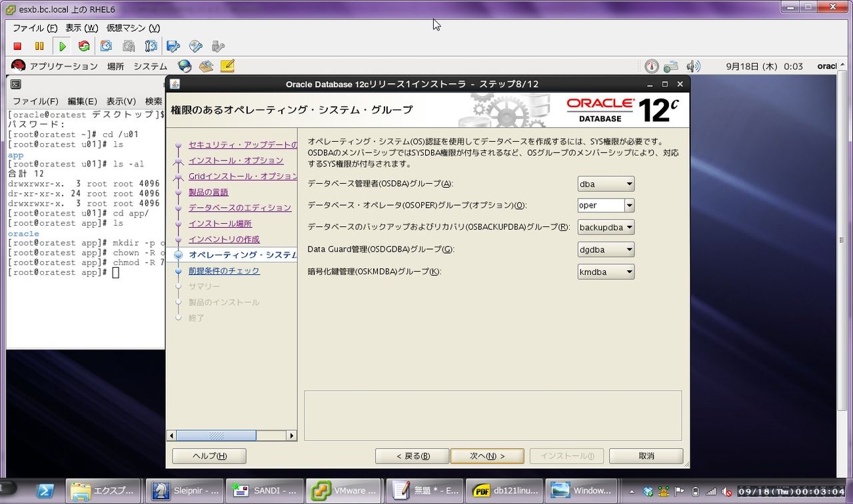This screenshot has height=504, width=853.
Task: Open PowerShell from the Windows taskbar
Action: (x=45, y=491)
